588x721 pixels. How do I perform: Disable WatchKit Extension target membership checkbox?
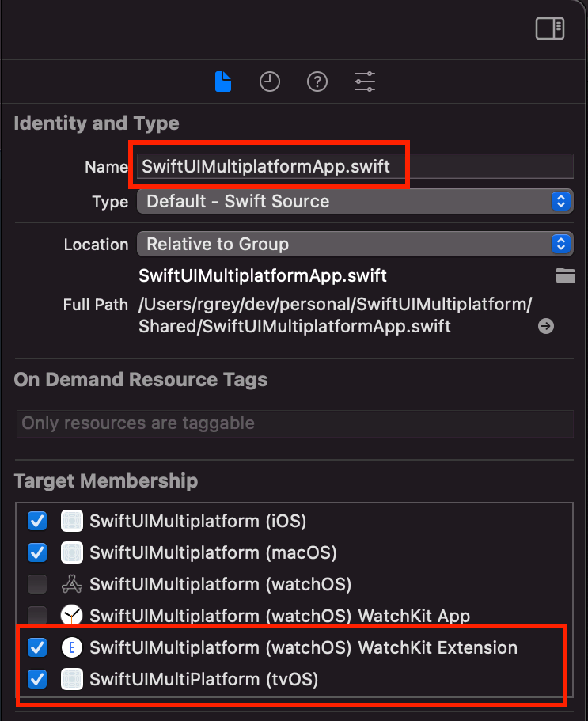(x=37, y=647)
